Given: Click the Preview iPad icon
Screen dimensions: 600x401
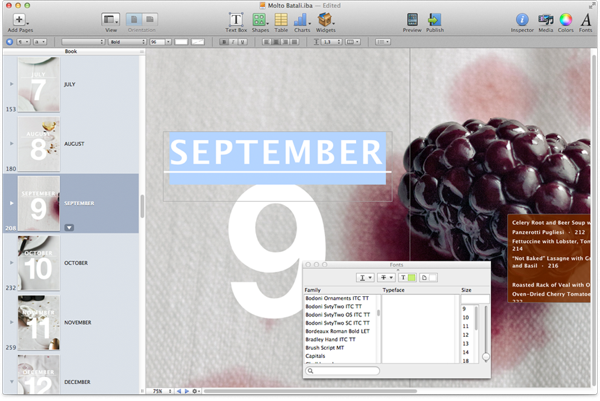Looking at the screenshot, I should [412, 20].
